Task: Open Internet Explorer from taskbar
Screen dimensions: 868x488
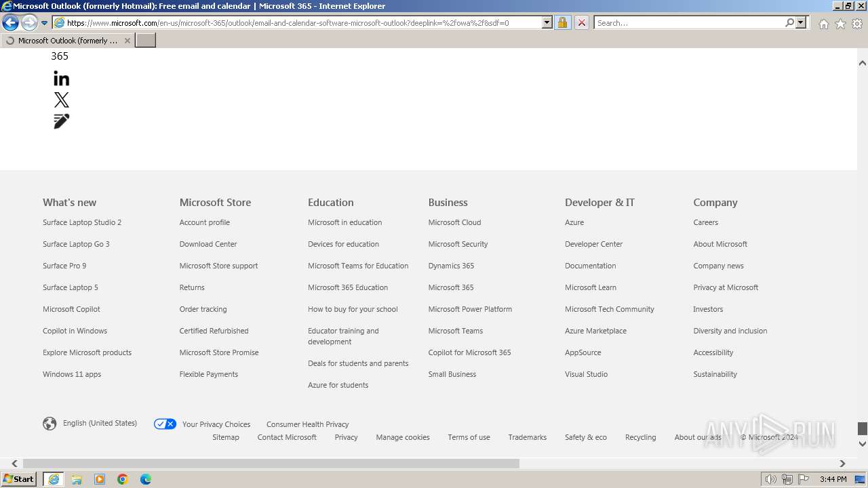Action: (54, 479)
